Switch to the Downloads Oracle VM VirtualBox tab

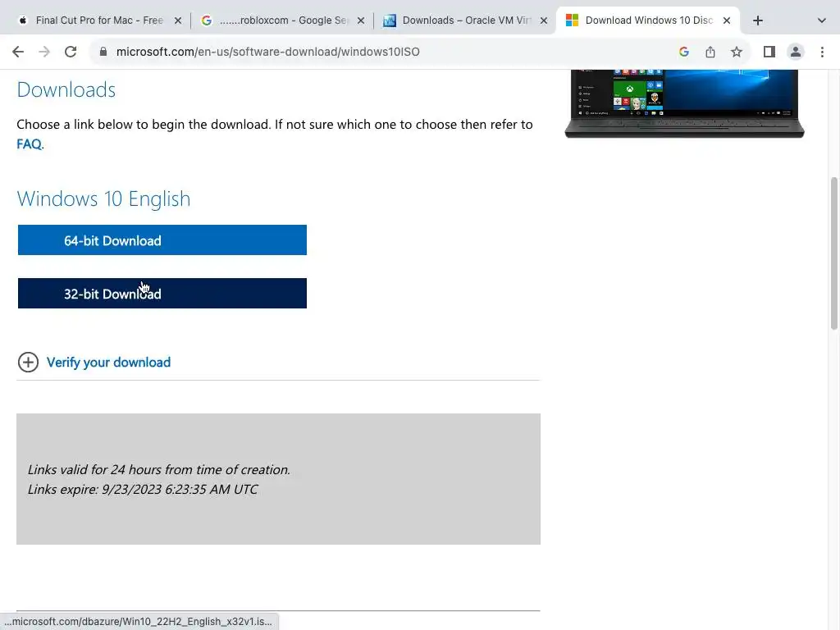(466, 21)
